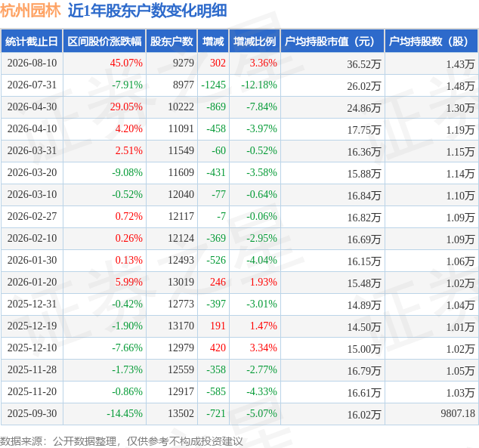The width and height of the screenshot is (479, 448).
Task: Click the 36.52万 market value cell
Action: click(x=364, y=64)
